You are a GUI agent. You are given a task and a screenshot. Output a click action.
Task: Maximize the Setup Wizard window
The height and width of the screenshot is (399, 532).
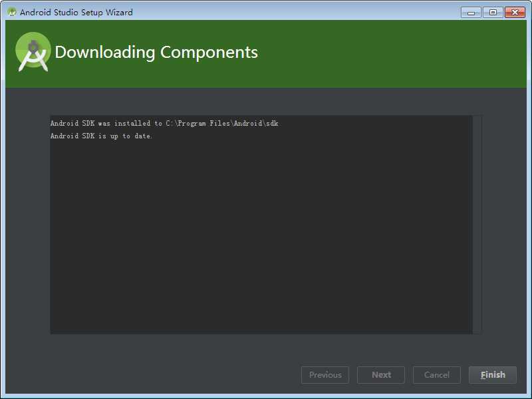tap(493, 13)
